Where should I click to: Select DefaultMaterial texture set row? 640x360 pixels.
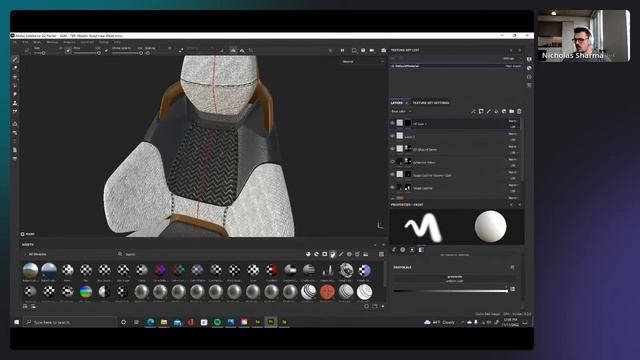456,66
